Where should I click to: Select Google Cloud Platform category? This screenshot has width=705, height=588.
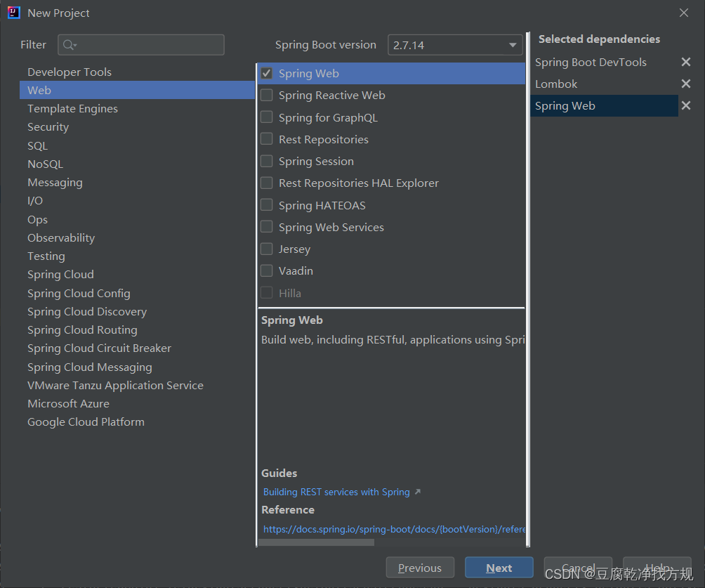pos(137,422)
